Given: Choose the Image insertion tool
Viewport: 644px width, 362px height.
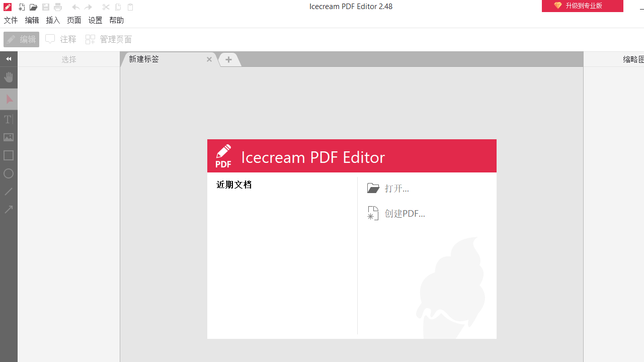Looking at the screenshot, I should (8, 137).
